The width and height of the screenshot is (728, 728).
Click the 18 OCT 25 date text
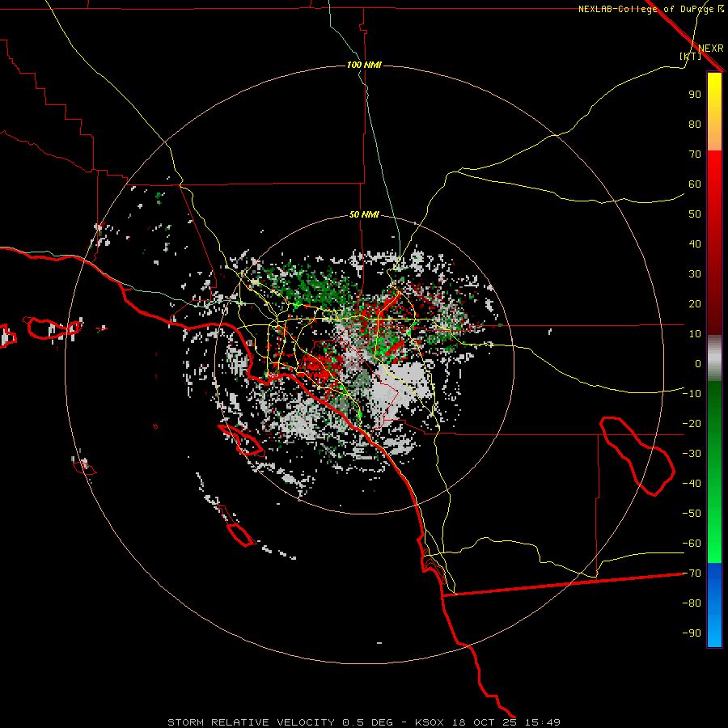click(485, 722)
